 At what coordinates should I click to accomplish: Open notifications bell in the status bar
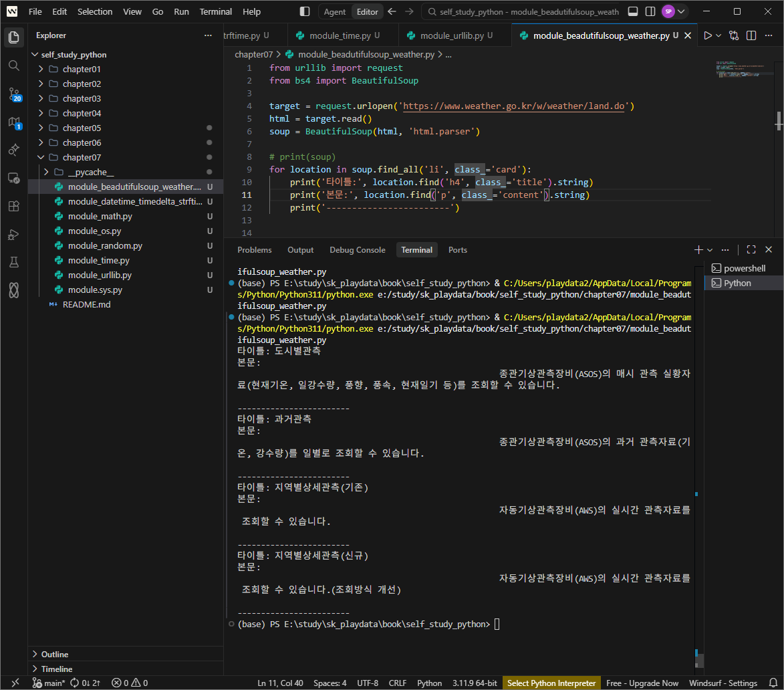[x=773, y=683]
